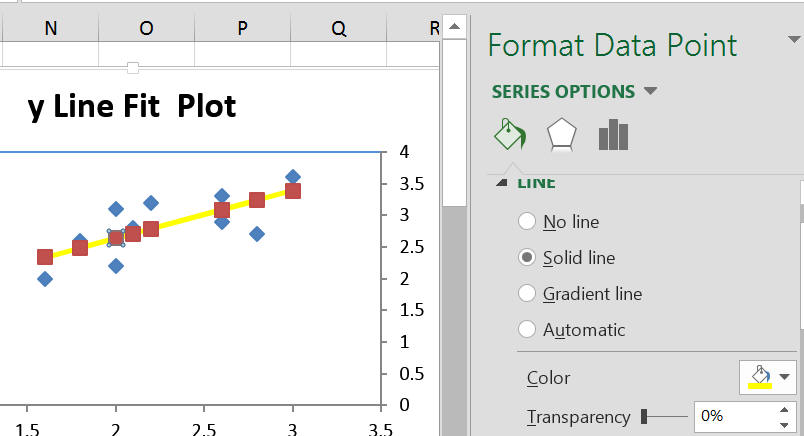
Task: Select the No line radio option
Action: [x=527, y=222]
